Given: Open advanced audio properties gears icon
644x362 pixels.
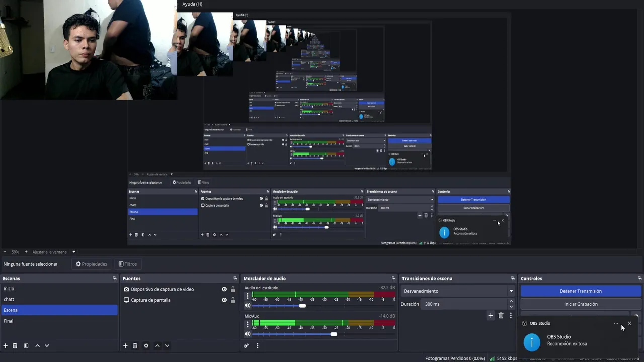Looking at the screenshot, I should pos(246,346).
